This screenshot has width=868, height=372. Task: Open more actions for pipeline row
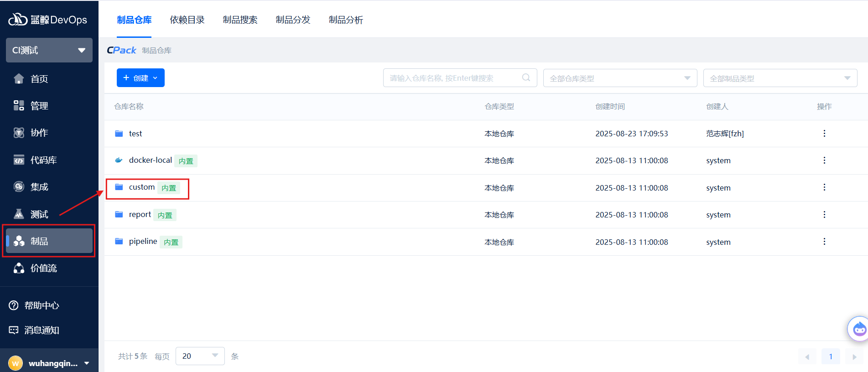[824, 242]
